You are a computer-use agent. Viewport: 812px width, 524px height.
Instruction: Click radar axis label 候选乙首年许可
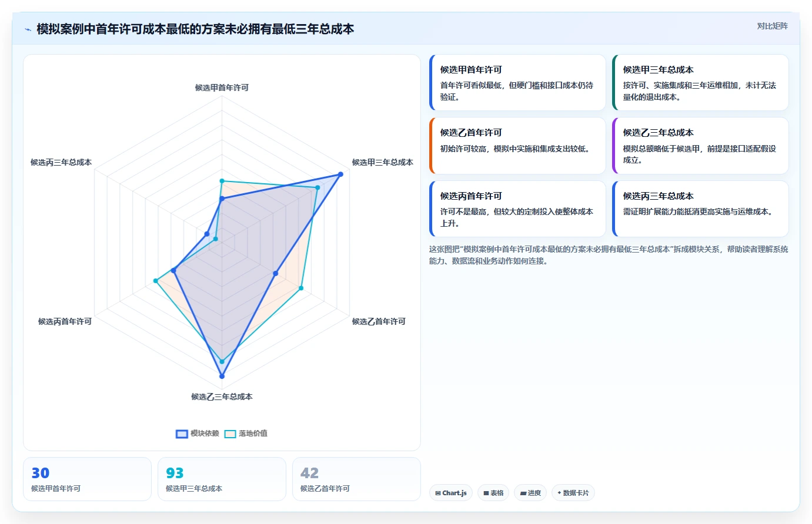coord(379,321)
